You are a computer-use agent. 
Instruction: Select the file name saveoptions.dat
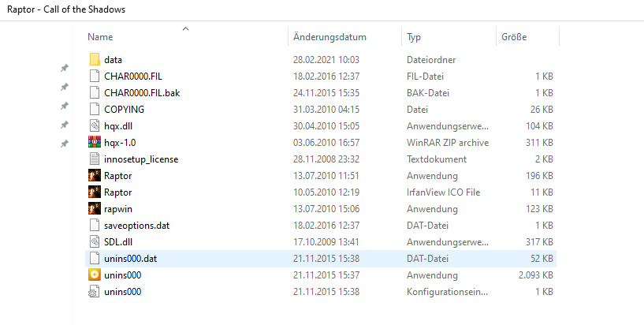(137, 226)
